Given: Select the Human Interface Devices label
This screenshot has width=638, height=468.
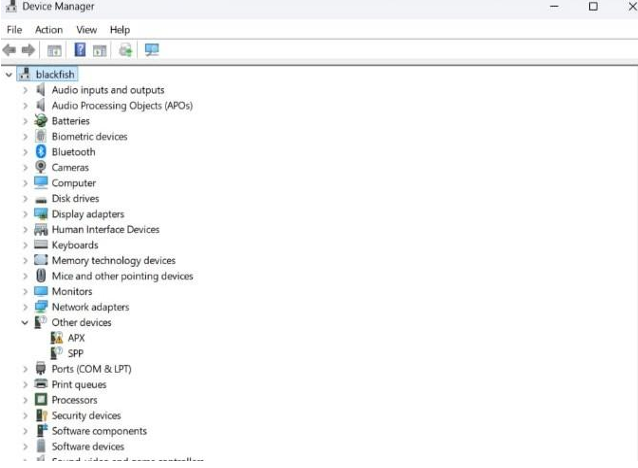Looking at the screenshot, I should [105, 229].
